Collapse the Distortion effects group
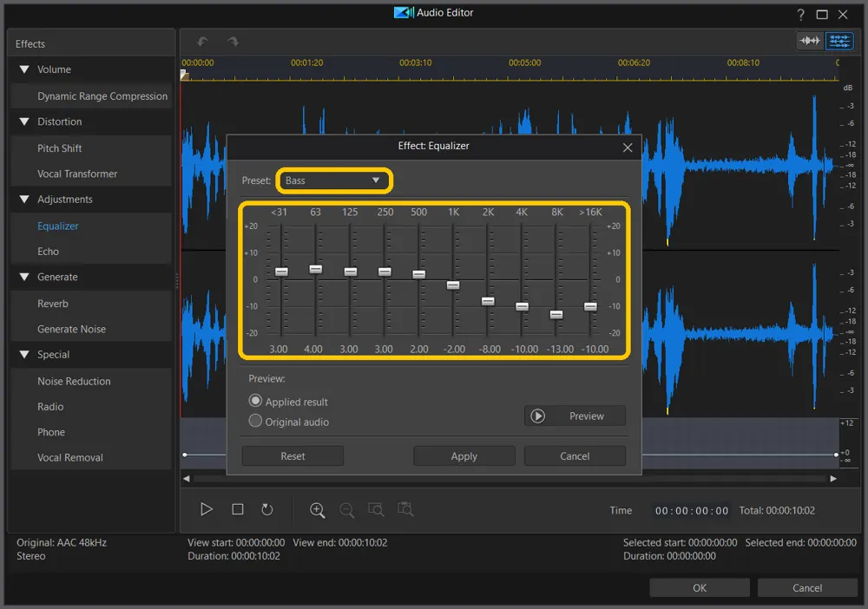The height and width of the screenshot is (609, 868). [23, 121]
